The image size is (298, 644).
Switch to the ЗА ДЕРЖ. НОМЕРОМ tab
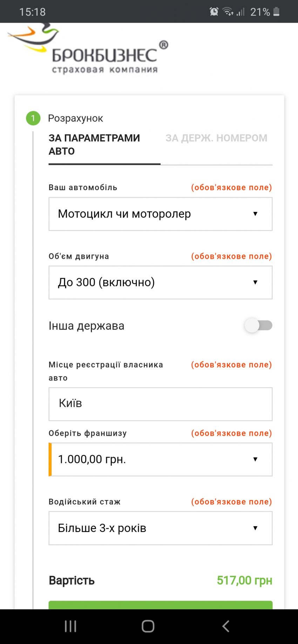pos(216,138)
